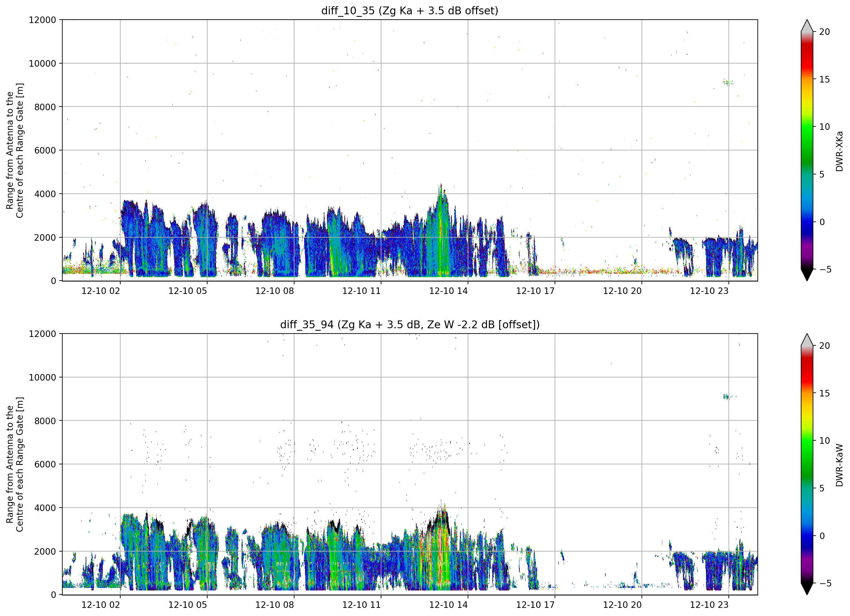Click the bottom colorbar lower black arrow
This screenshot has height=616, width=850.
(807, 589)
